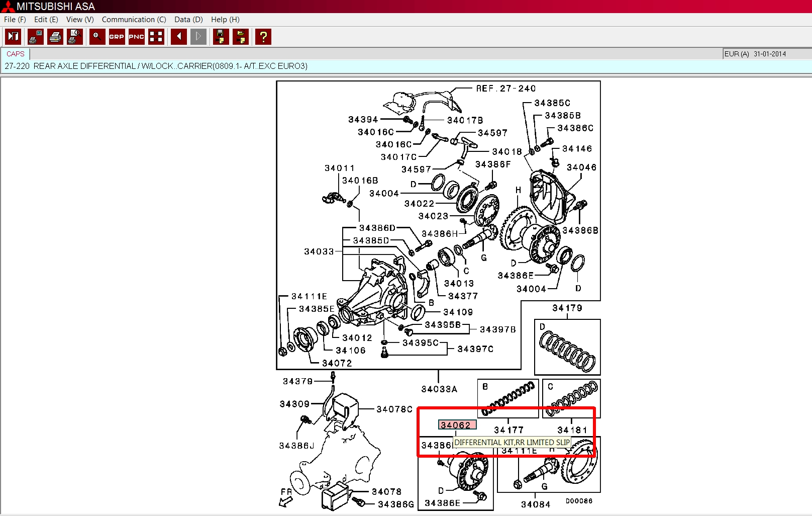Click part callout 34109
The width and height of the screenshot is (812, 516).
pos(458,312)
